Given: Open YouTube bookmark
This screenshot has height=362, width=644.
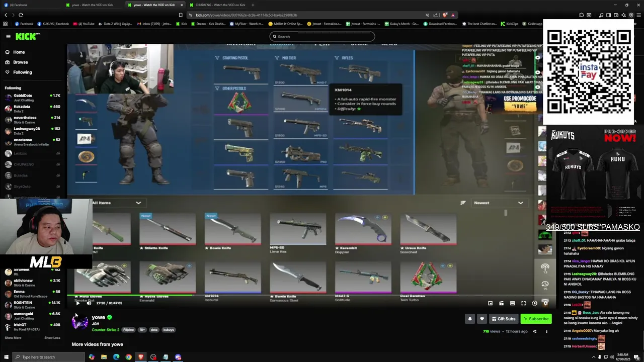Looking at the screenshot, I should point(84,24).
